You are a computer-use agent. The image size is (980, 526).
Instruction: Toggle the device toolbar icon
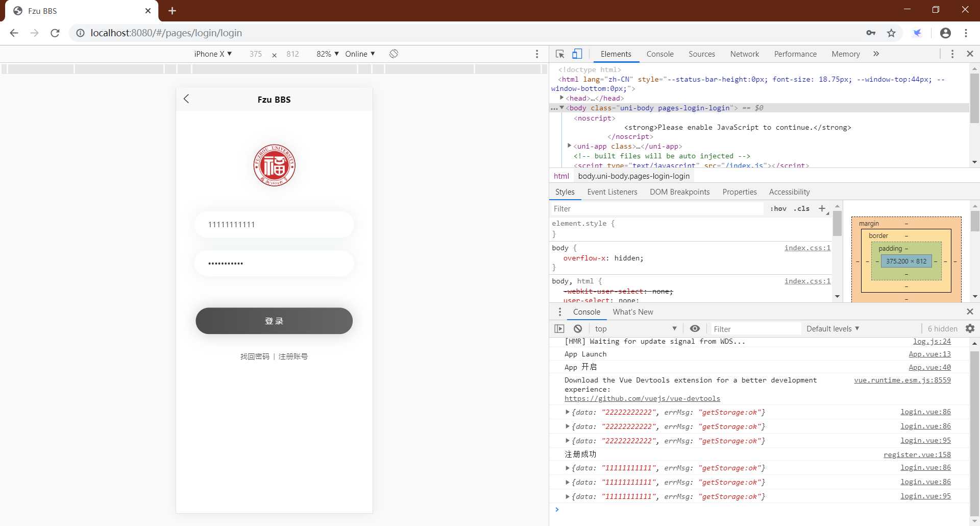577,54
